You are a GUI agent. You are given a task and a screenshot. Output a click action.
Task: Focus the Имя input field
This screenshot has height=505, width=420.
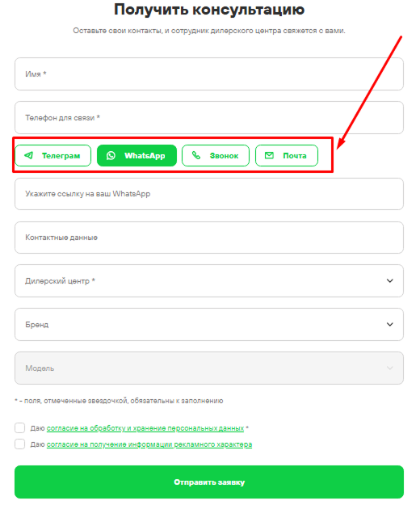coord(209,74)
